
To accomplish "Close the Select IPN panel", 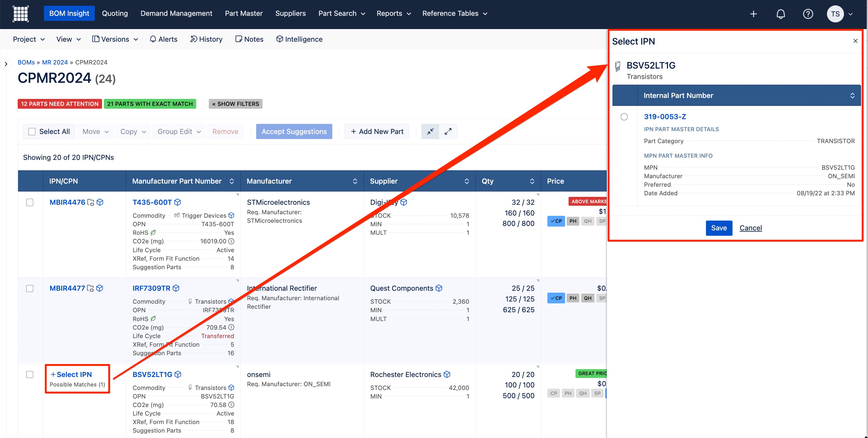I will point(855,41).
